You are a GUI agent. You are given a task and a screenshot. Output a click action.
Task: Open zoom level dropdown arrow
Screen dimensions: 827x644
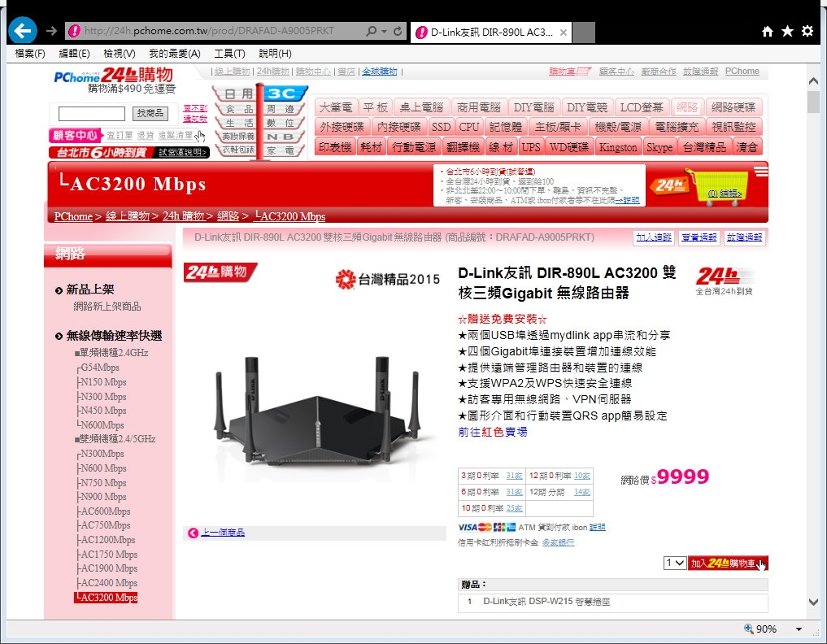click(799, 629)
